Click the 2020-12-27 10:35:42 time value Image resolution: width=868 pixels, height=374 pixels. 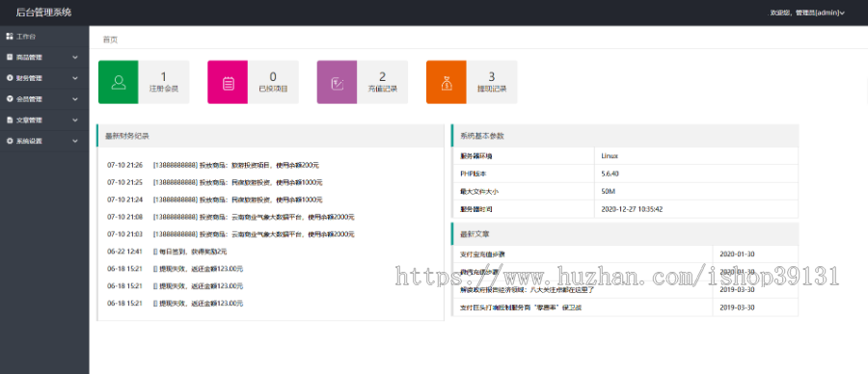click(632, 209)
